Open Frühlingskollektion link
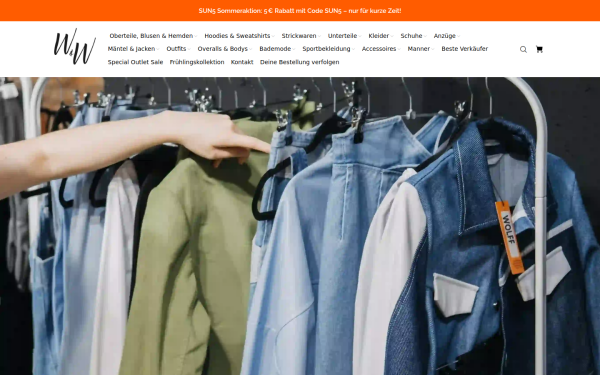This screenshot has width=600, height=375. [x=197, y=62]
